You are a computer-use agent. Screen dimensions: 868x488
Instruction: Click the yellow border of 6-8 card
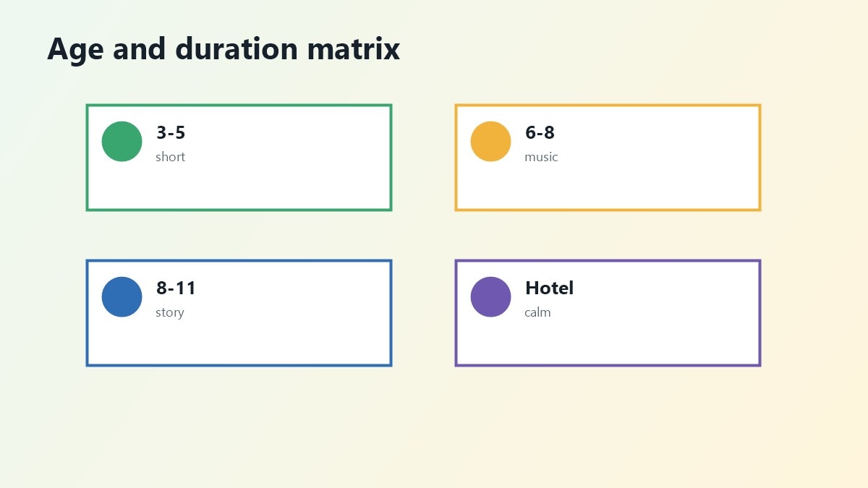(608, 106)
